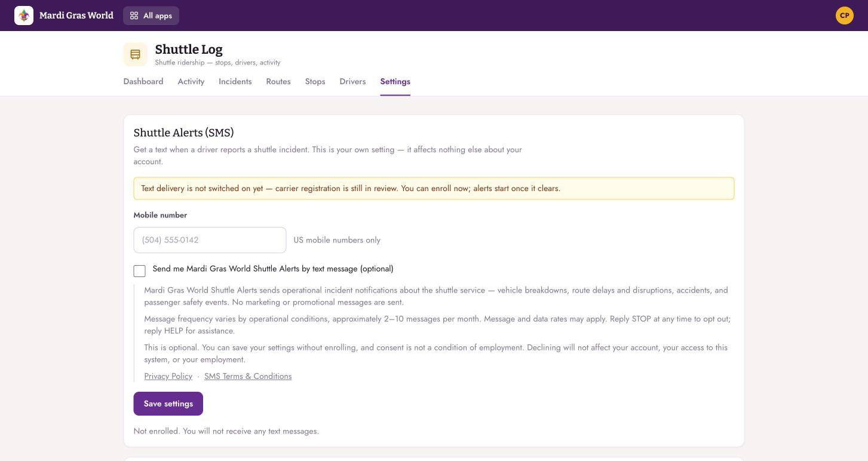Viewport: 868px width, 461px height.
Task: Focus the Mobile number input field
Action: pyautogui.click(x=210, y=240)
